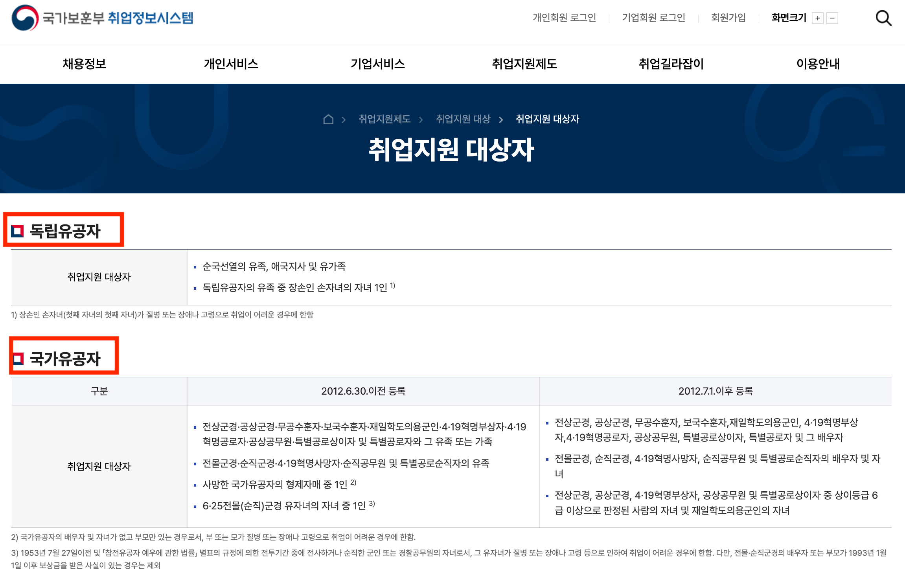
Task: Go to 취업지원 대상 breadcrumb link
Action: coord(463,119)
